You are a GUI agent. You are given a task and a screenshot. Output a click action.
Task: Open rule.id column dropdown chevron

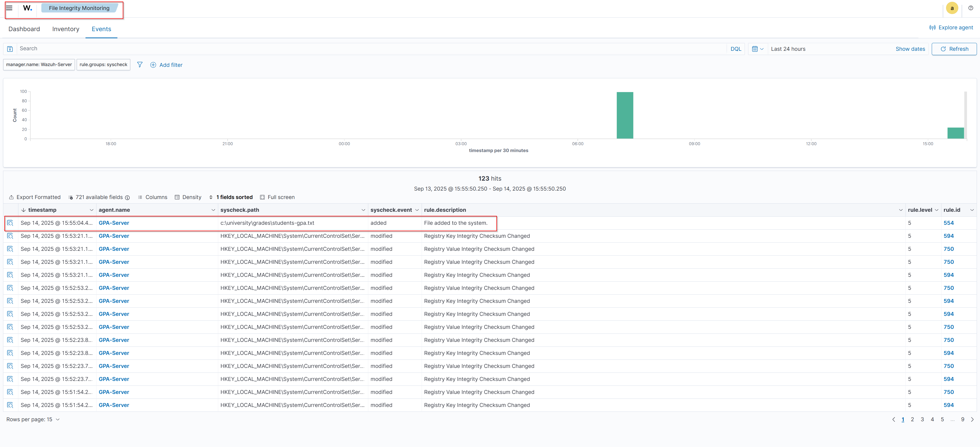pyautogui.click(x=972, y=210)
